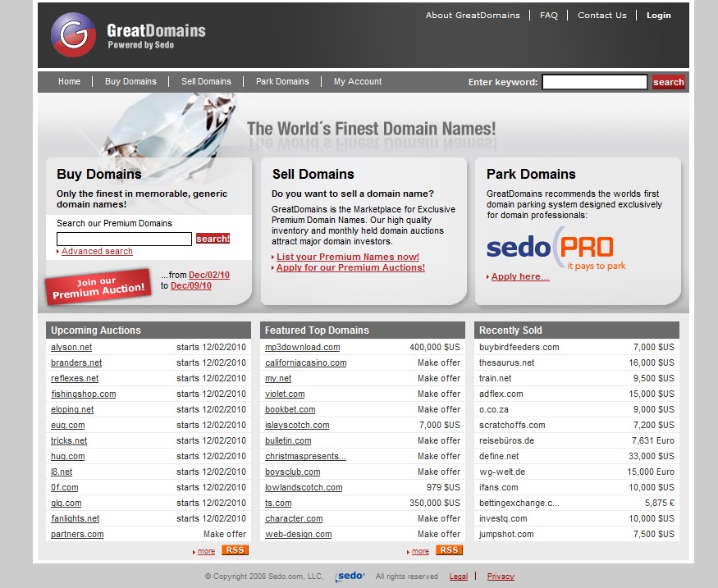Click the Dec/02/10 auction date link
This screenshot has width=718, height=588.
point(209,275)
